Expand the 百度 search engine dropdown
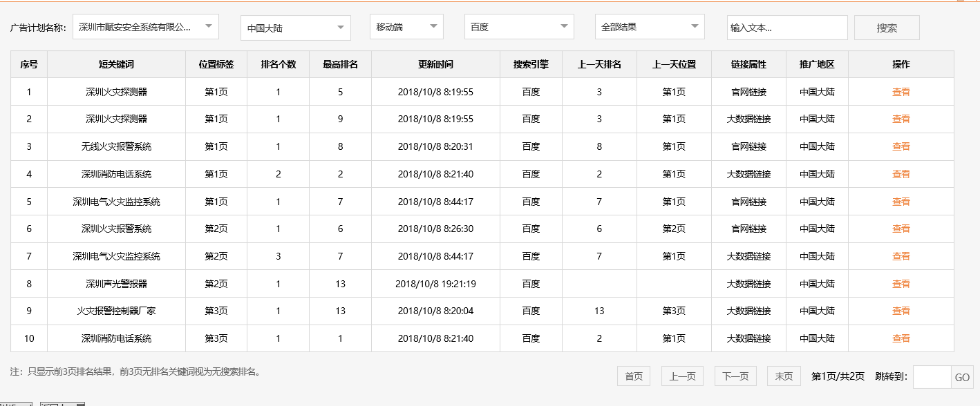This screenshot has height=406, width=980. 518,26
